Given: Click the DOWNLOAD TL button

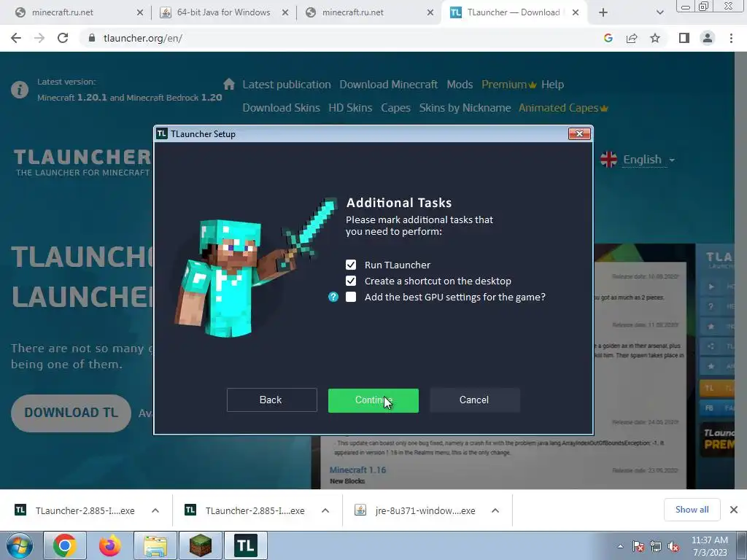Looking at the screenshot, I should click(x=71, y=413).
